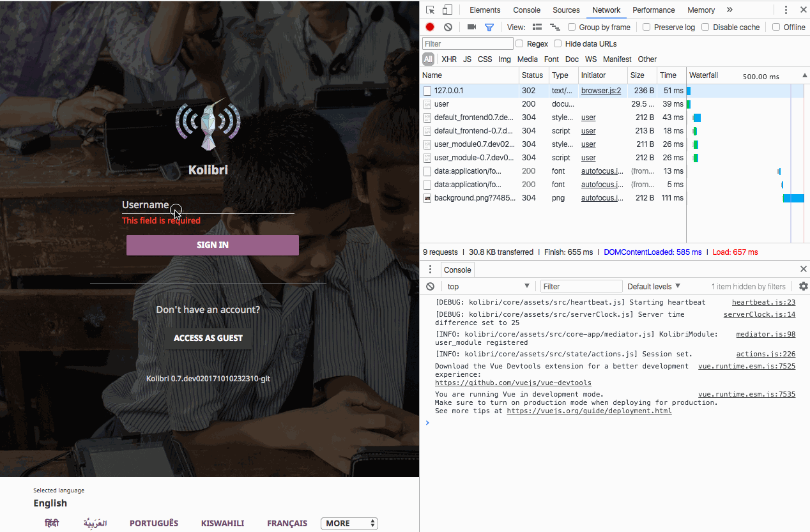Open the Console tab in top bar
Viewport: 810px width, 532px height.
(527, 10)
